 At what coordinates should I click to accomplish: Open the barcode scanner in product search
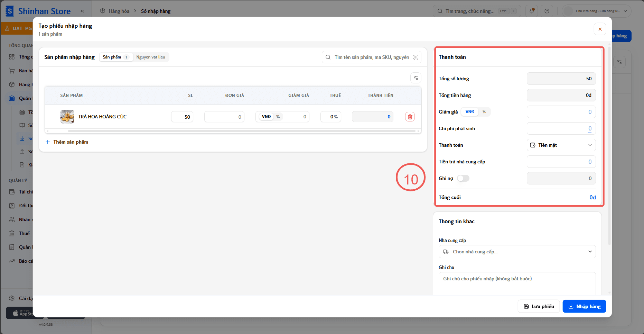pyautogui.click(x=416, y=57)
